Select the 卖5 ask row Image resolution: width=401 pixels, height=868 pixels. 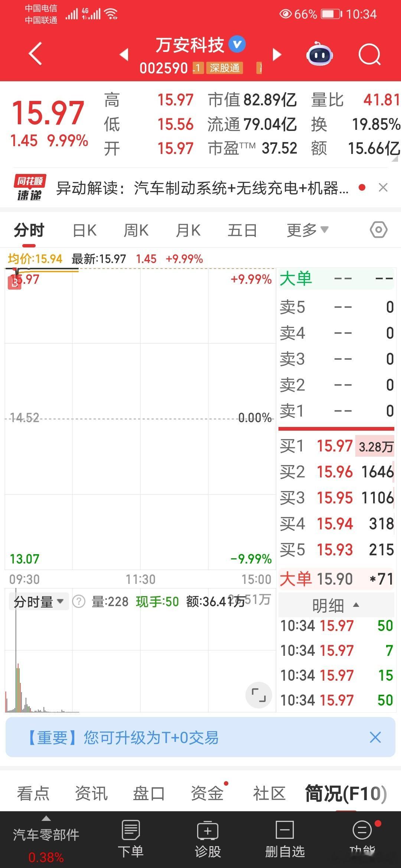click(x=336, y=307)
